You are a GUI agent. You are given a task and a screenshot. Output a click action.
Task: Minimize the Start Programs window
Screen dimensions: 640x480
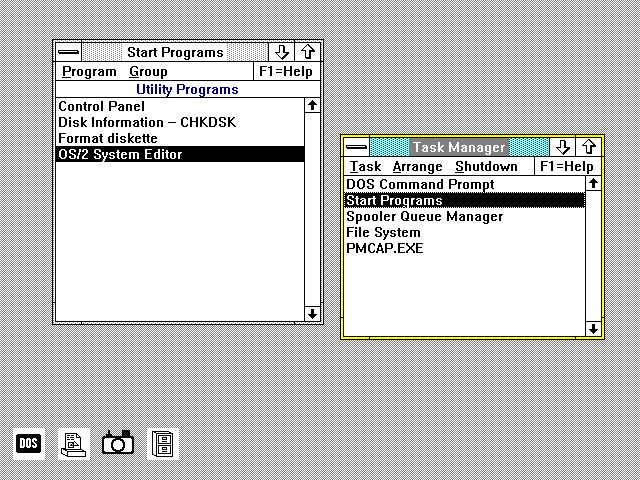coord(283,52)
